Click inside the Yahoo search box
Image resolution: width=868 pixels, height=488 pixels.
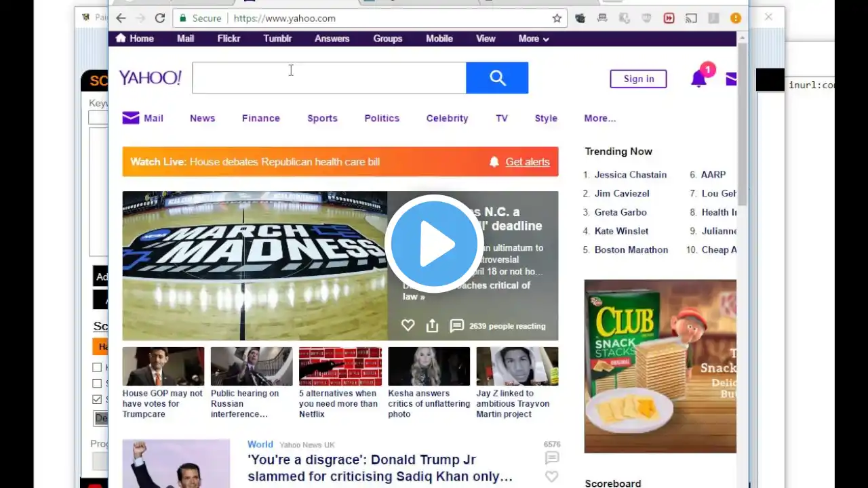329,78
